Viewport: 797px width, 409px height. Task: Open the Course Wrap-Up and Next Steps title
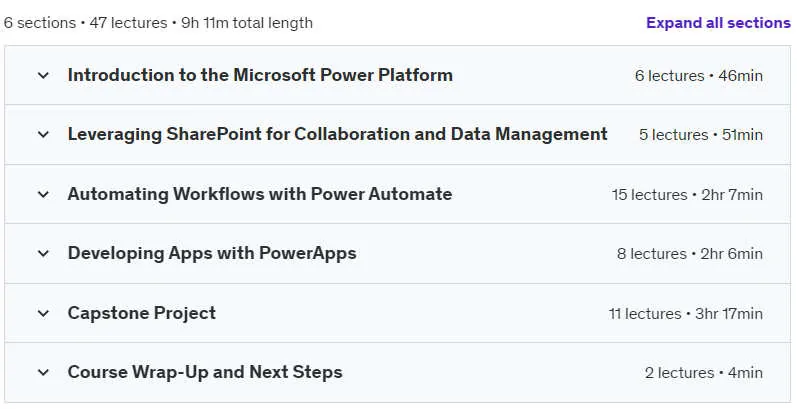[205, 372]
